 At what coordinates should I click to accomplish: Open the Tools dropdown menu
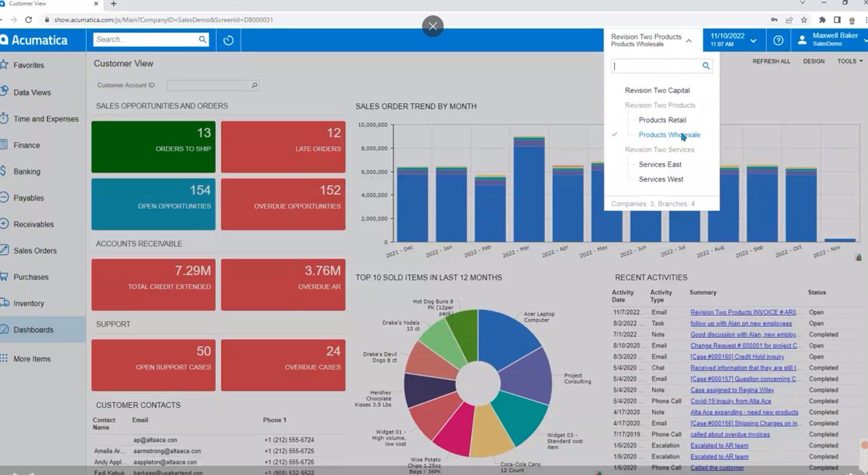[x=849, y=61]
